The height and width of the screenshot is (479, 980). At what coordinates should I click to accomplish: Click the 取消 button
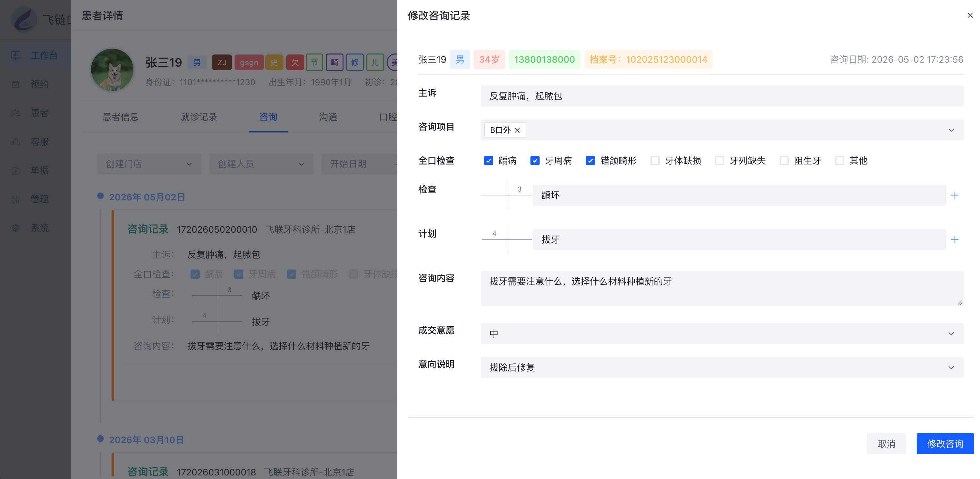click(x=886, y=444)
